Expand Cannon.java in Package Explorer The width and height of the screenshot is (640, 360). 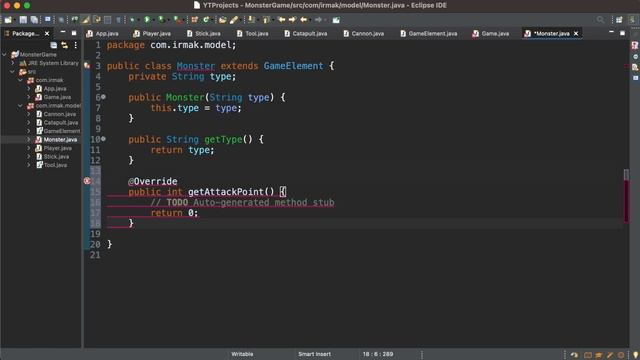coord(29,114)
